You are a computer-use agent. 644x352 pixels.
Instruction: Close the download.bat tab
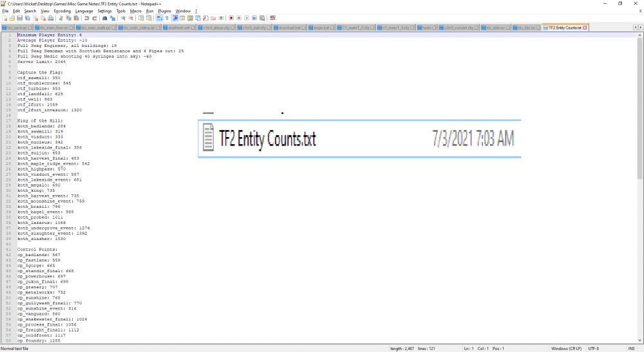click(304, 28)
